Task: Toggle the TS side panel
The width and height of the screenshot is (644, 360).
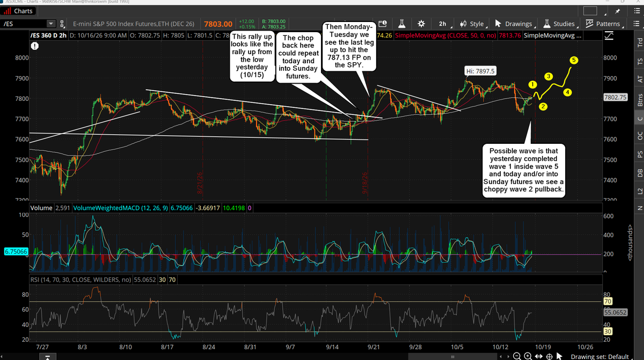Action: click(639, 61)
